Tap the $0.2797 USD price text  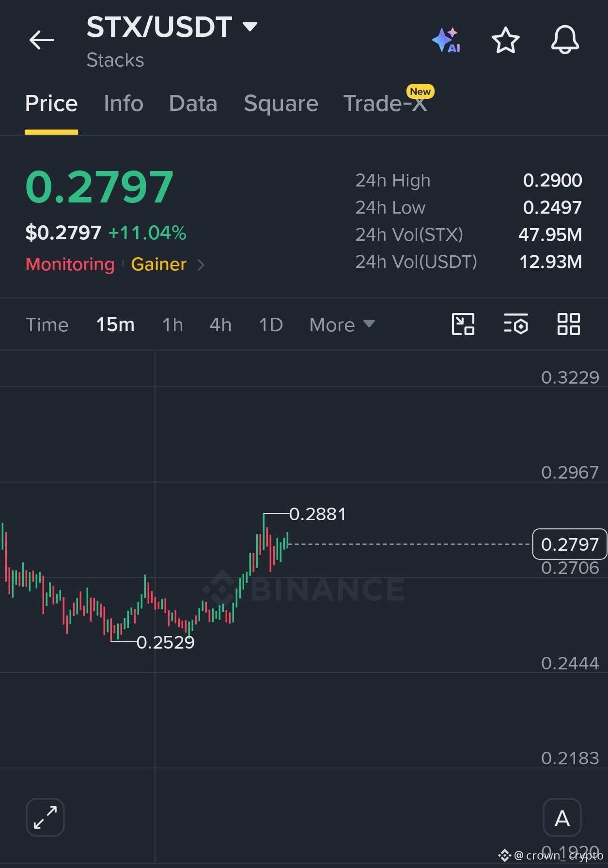tap(63, 233)
